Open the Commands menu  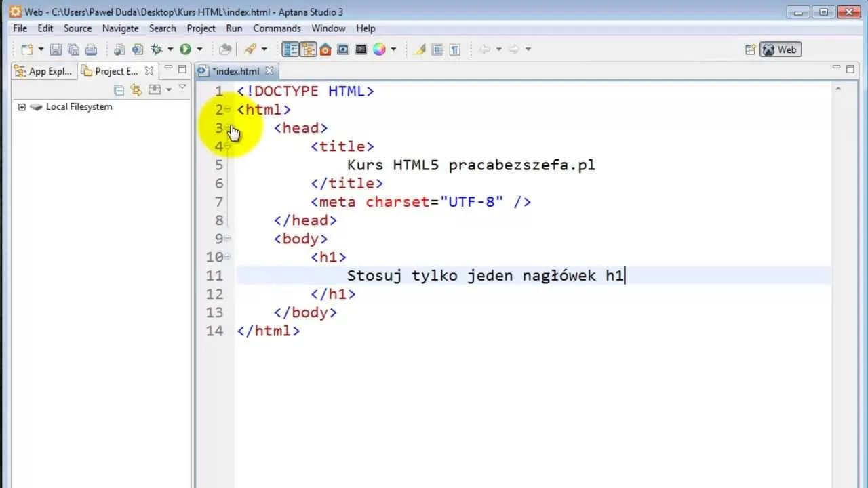277,28
